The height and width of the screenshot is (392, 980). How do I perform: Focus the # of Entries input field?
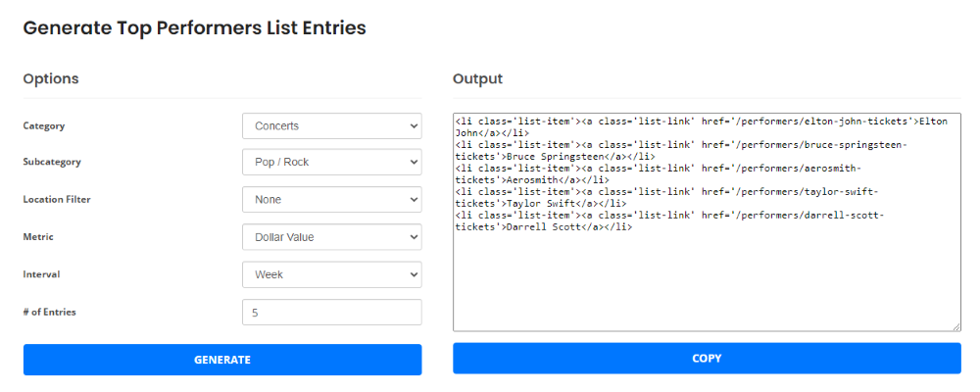pos(332,312)
